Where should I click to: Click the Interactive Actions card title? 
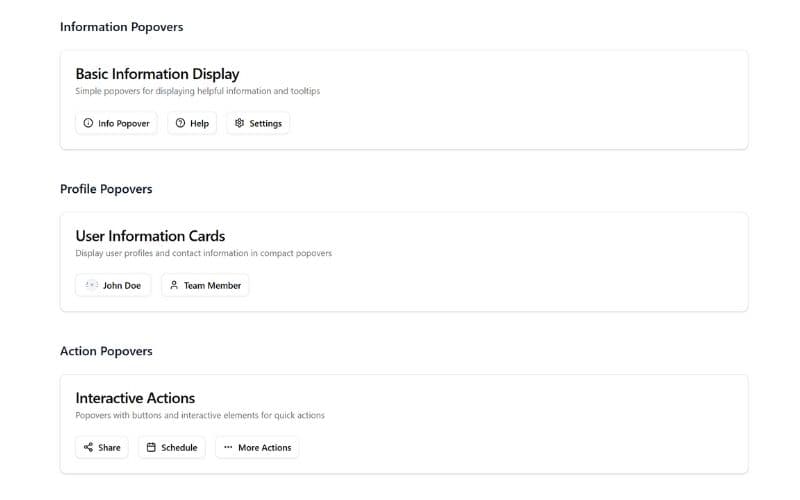[x=135, y=398]
